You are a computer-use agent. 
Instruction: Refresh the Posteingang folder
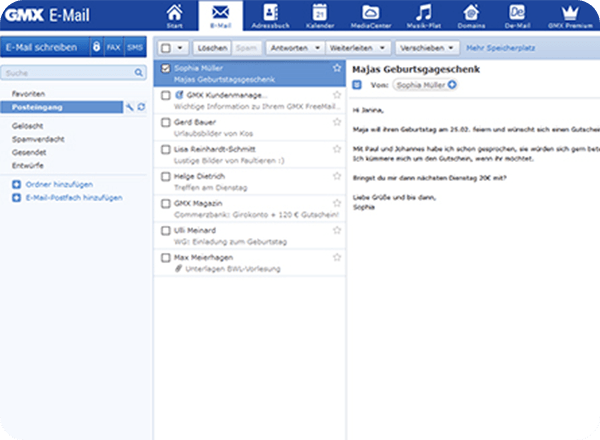[141, 107]
